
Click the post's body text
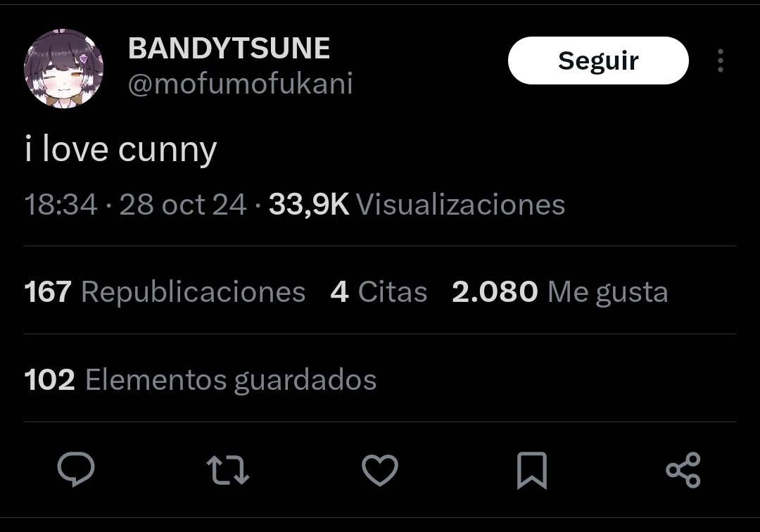[x=121, y=150]
